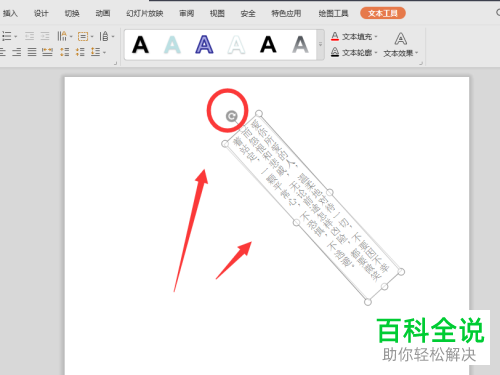The image size is (500, 375).
Task: Expand the line spacing dropdown arrow
Action: pos(105,52)
